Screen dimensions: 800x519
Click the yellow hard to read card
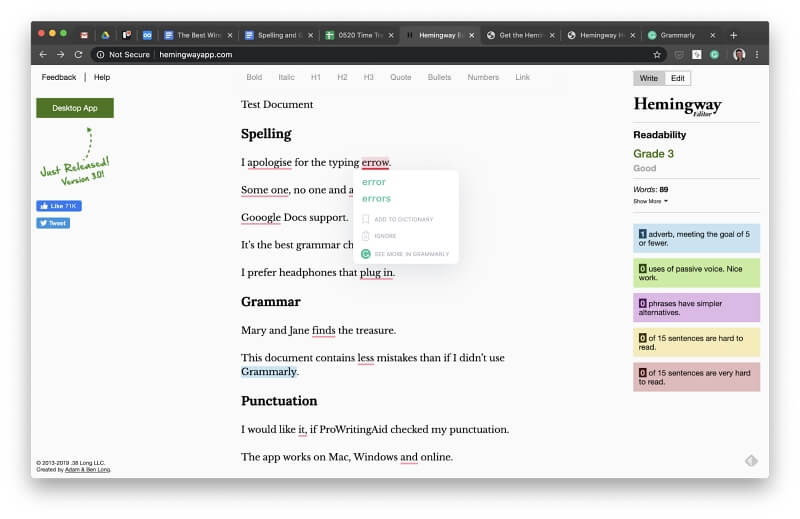tap(696, 342)
